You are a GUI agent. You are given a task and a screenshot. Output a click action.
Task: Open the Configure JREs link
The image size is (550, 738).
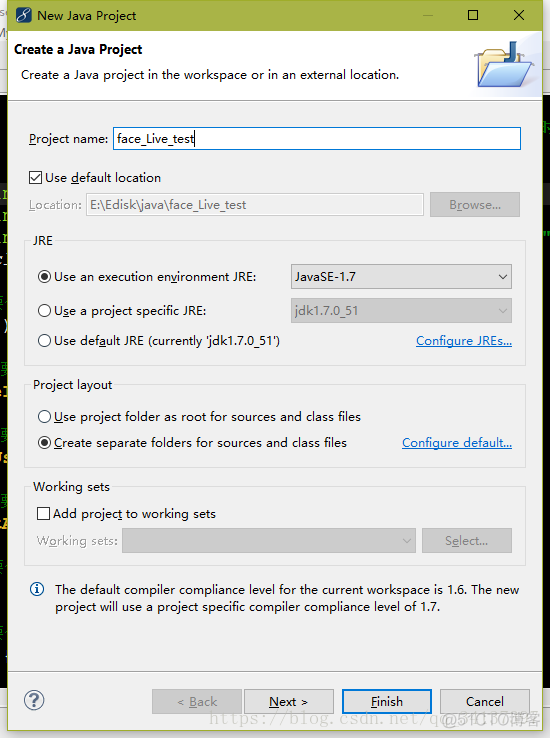point(464,341)
